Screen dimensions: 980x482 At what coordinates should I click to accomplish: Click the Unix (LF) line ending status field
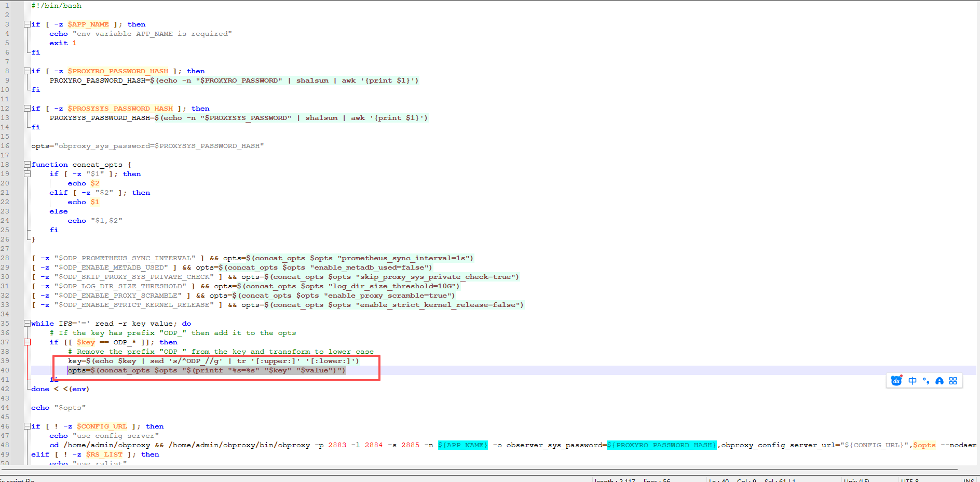pyautogui.click(x=856, y=480)
